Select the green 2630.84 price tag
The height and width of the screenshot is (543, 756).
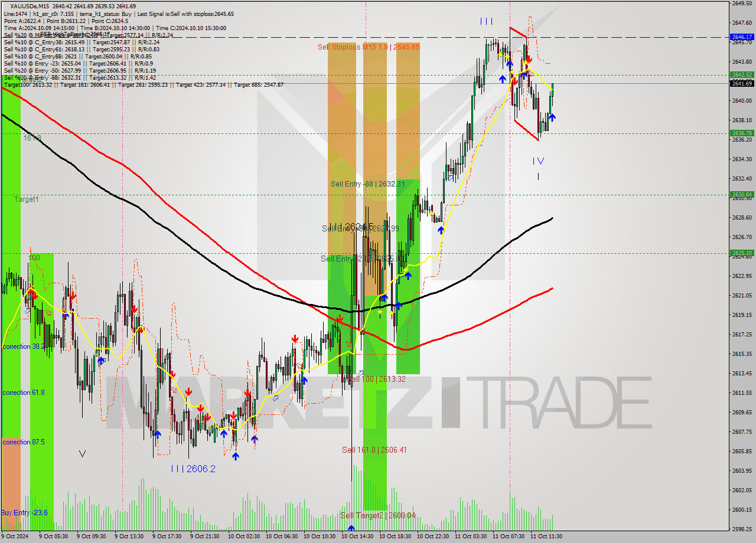[x=742, y=194]
